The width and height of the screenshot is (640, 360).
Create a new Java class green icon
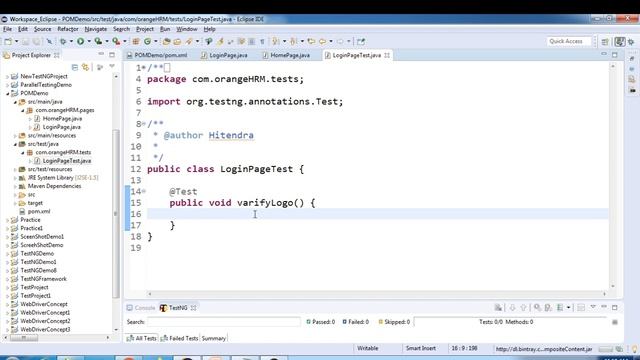click(147, 41)
